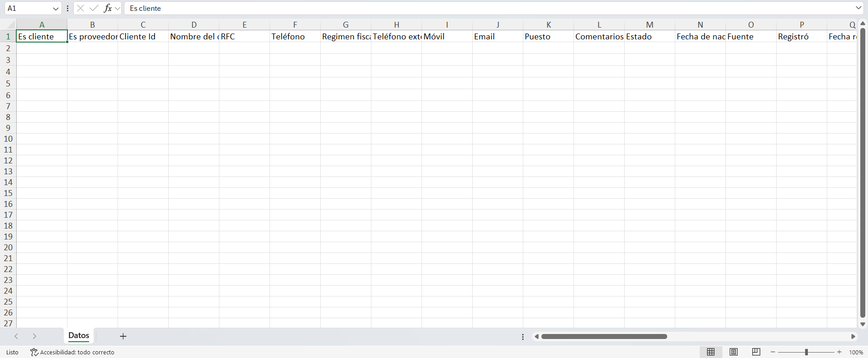The height and width of the screenshot is (358, 868).
Task: Open the Name Box dropdown arrow
Action: [56, 9]
